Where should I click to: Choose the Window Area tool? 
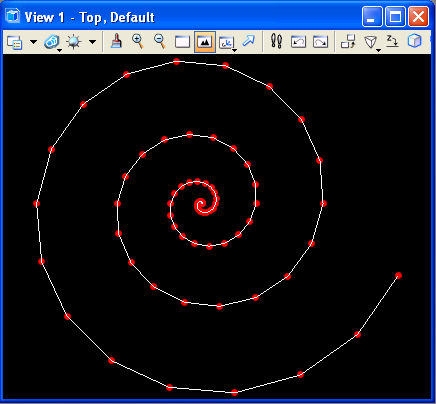point(182,42)
